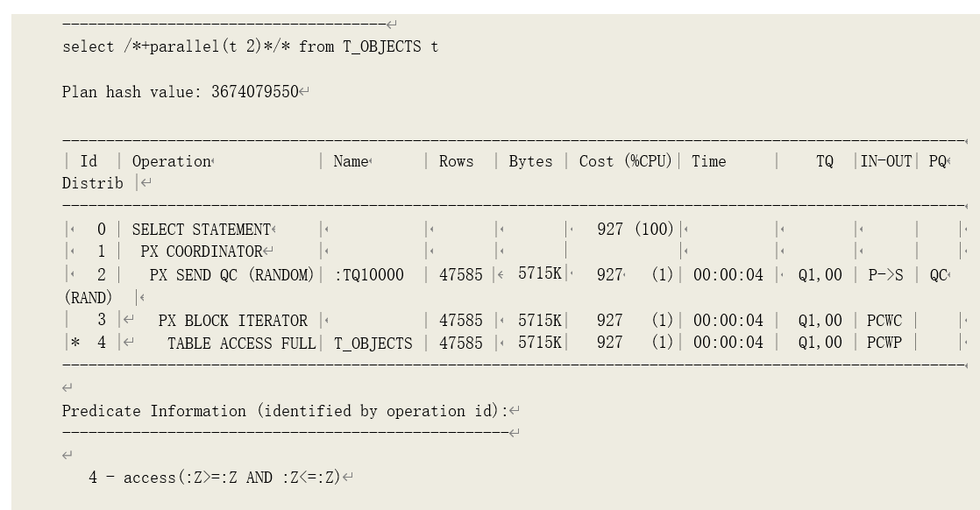Click the PCWP value in the plan
Image resolution: width=980 pixels, height=510 pixels.
click(x=884, y=344)
